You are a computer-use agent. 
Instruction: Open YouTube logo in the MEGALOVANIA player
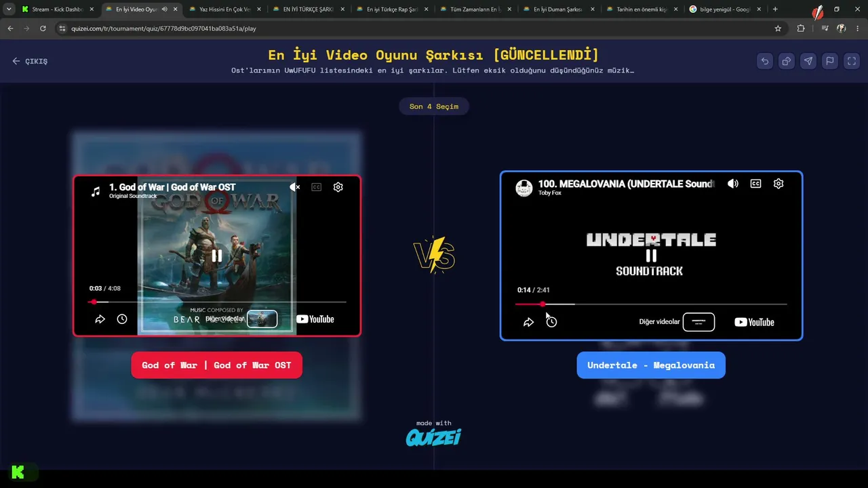(754, 322)
